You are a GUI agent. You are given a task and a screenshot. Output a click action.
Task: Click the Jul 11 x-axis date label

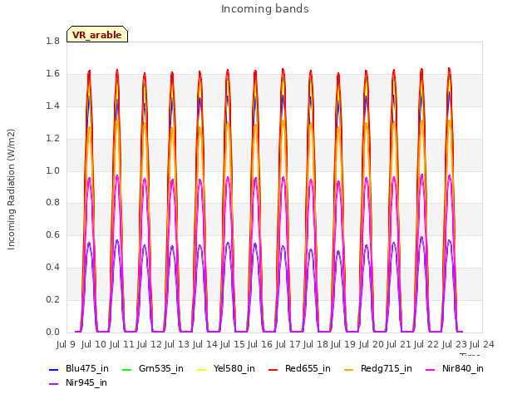pos(121,344)
